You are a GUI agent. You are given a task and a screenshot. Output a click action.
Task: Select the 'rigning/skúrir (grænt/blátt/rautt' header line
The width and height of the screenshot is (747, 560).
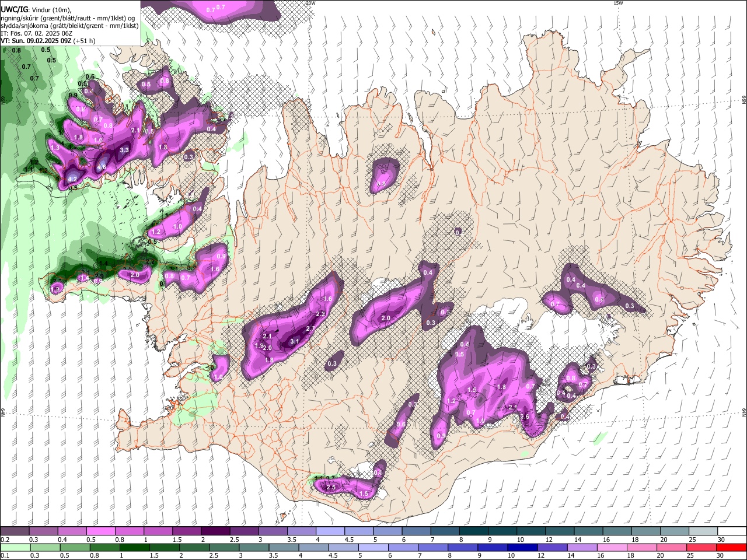click(67, 18)
